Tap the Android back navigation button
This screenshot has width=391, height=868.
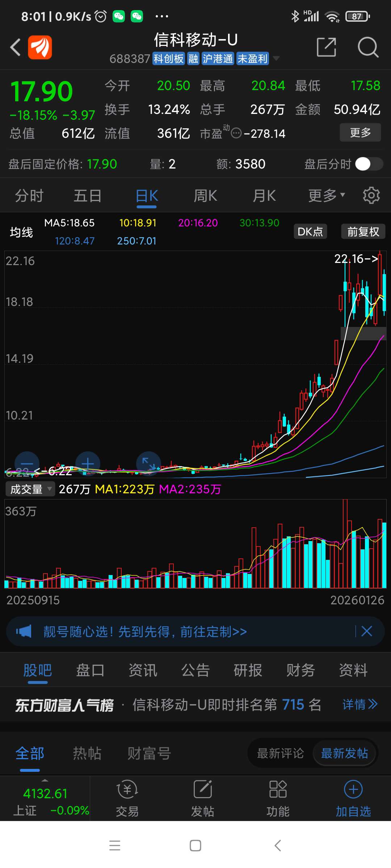tap(278, 846)
